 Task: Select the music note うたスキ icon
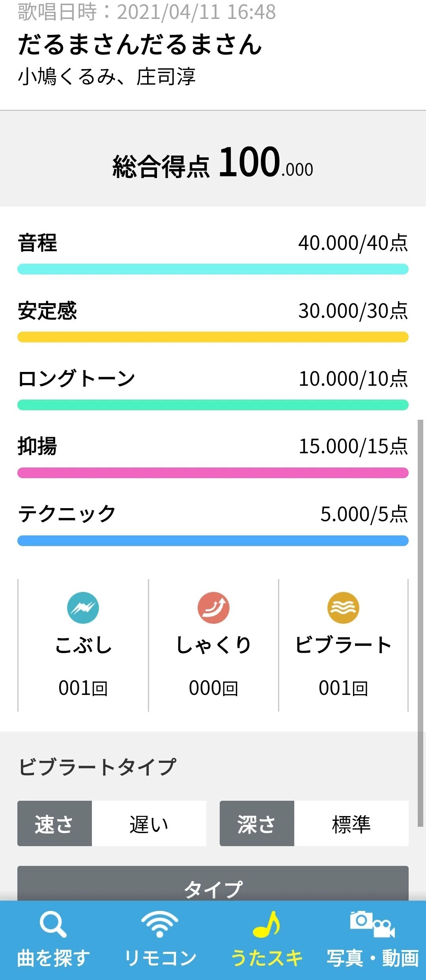tap(266, 924)
